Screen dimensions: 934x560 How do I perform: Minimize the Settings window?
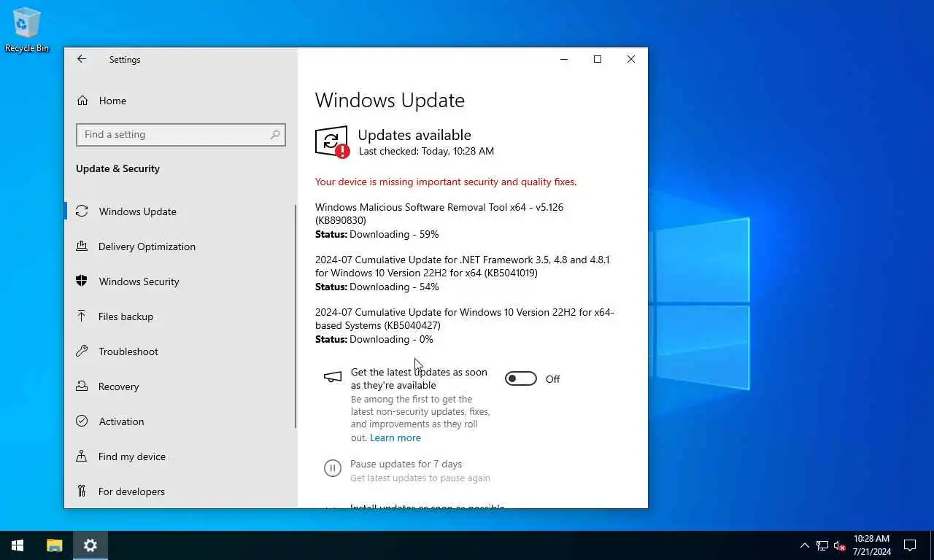click(564, 60)
